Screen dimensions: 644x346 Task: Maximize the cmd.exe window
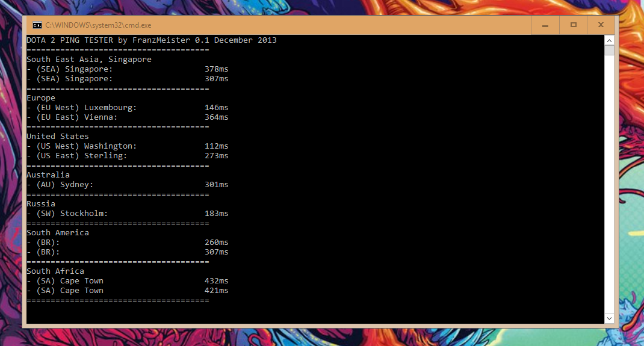(574, 25)
